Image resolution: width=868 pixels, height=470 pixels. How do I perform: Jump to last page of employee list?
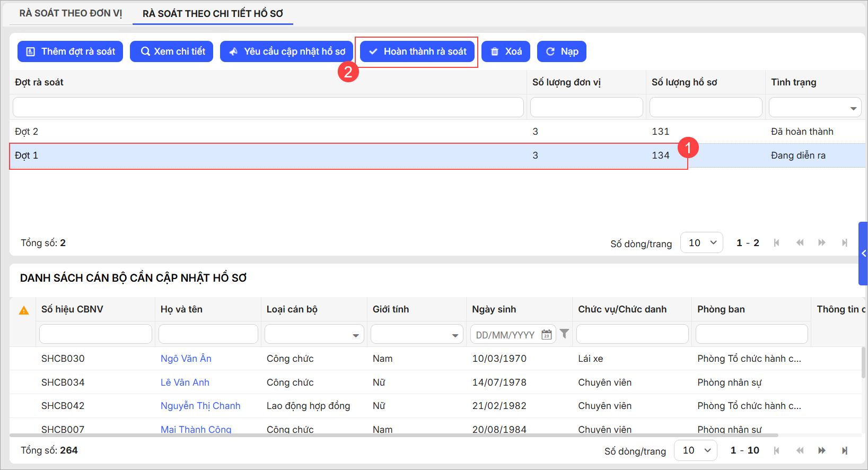tap(845, 450)
